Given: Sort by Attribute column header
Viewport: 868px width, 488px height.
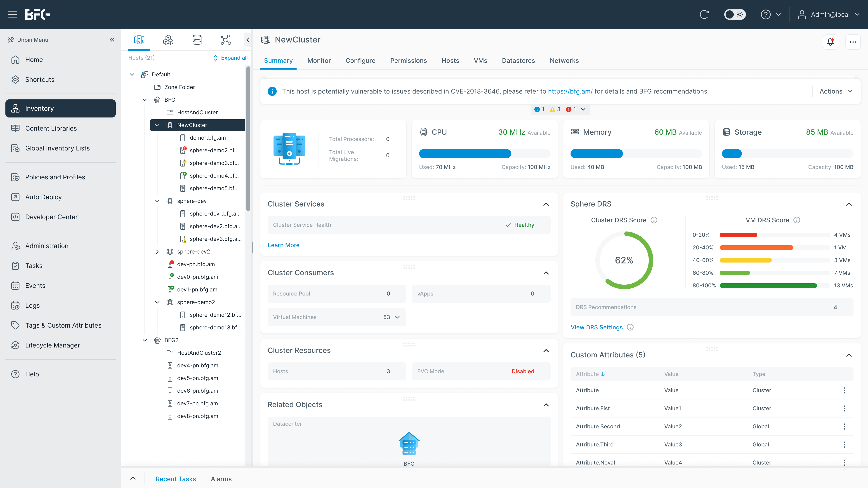Looking at the screenshot, I should (x=590, y=374).
